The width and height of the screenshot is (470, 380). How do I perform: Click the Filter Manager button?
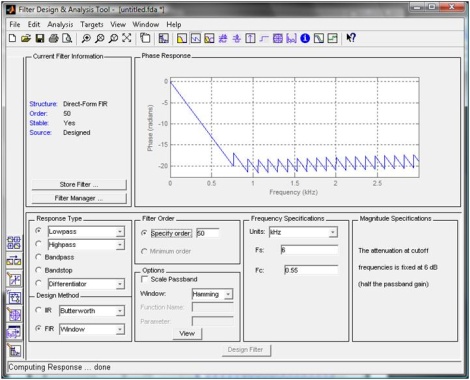[79, 198]
